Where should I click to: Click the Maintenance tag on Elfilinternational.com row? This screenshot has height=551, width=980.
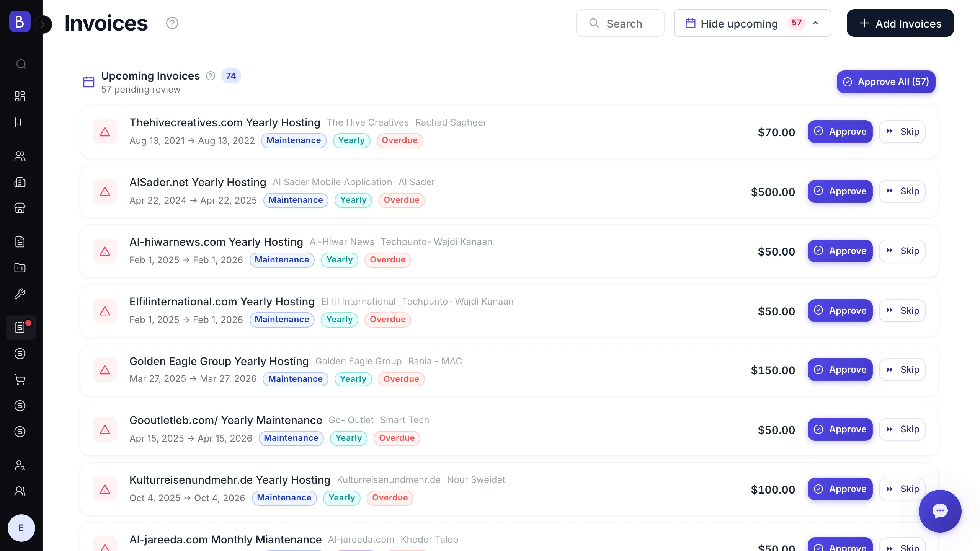[282, 320]
